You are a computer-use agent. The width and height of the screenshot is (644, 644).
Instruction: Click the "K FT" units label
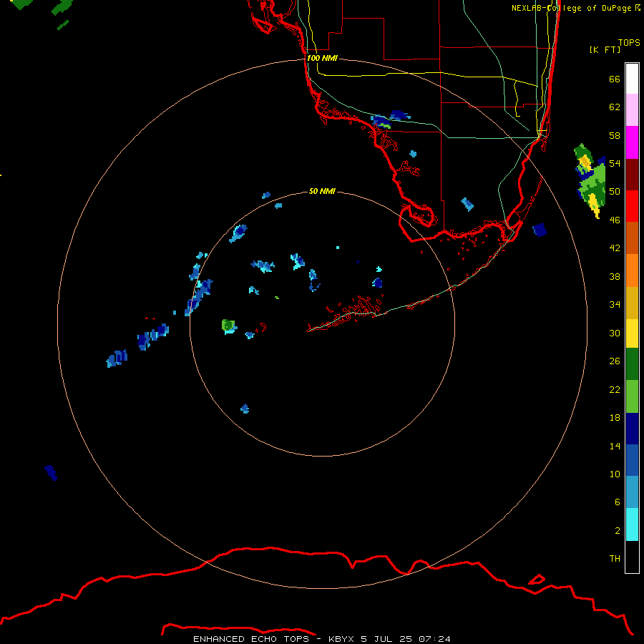click(x=605, y=50)
